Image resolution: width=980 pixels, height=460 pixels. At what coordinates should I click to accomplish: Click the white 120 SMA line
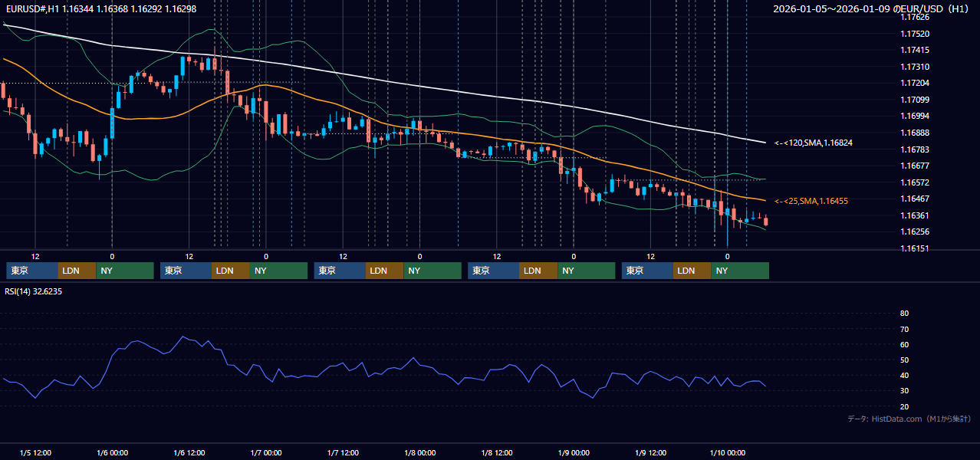[x=419, y=87]
